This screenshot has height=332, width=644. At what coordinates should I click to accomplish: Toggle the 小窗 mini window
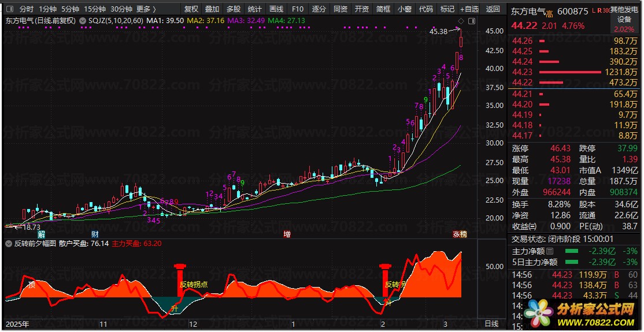tap(404, 9)
